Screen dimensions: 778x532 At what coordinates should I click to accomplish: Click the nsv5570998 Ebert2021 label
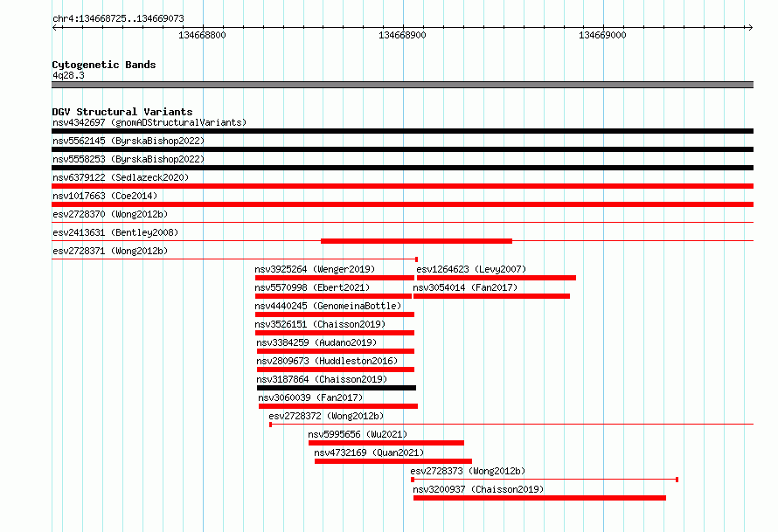(x=312, y=287)
